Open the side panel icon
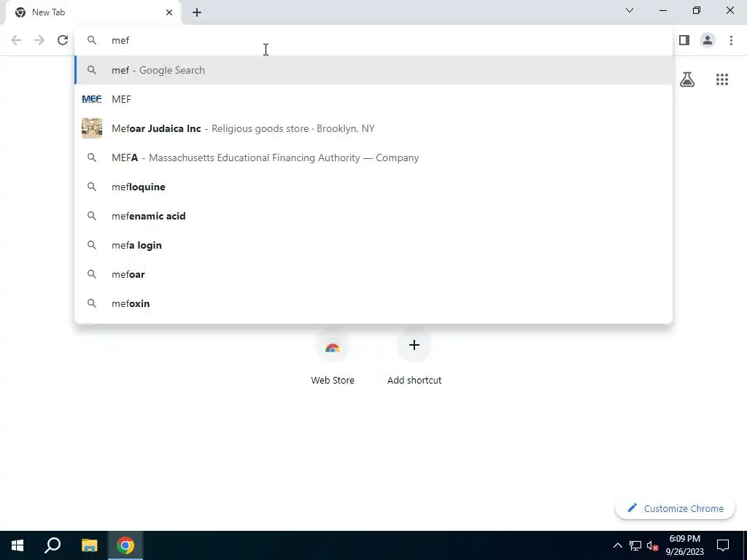Screen dimensions: 747x560 pos(684,40)
